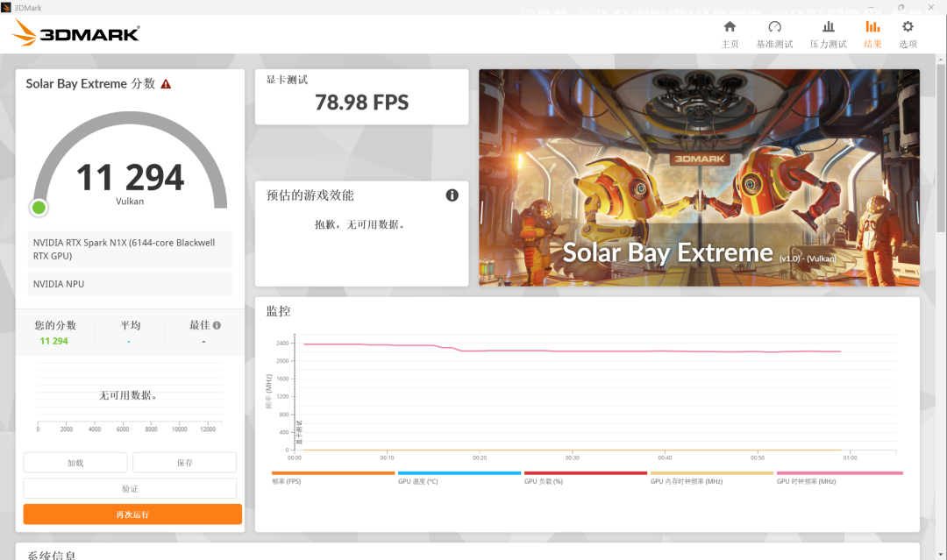The width and height of the screenshot is (947, 560).
Task: Click the Solar Bay Extreme preview image
Action: pos(700,177)
